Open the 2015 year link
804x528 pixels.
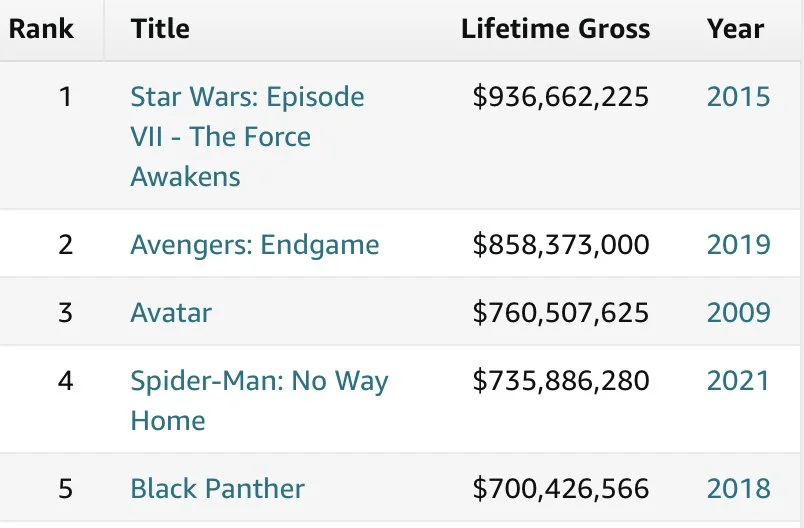pyautogui.click(x=738, y=96)
